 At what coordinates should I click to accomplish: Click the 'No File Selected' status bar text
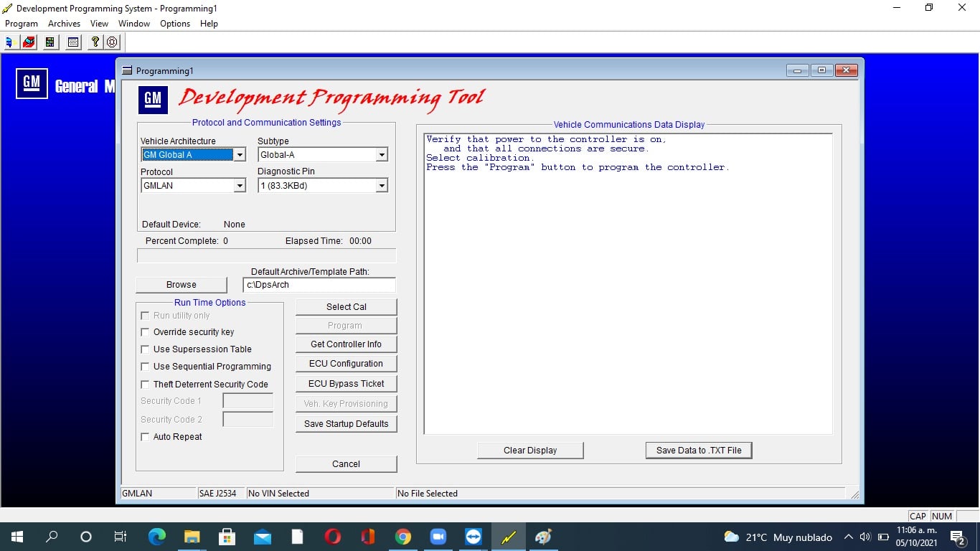[x=428, y=494]
